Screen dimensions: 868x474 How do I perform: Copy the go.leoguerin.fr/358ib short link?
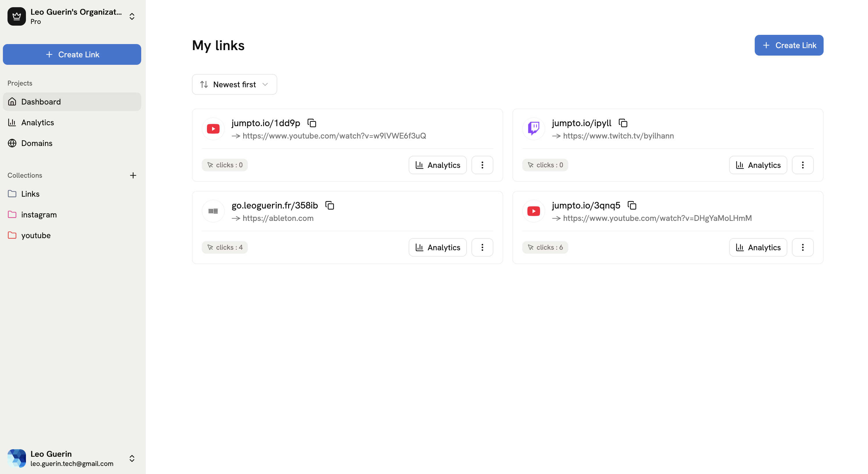(330, 205)
